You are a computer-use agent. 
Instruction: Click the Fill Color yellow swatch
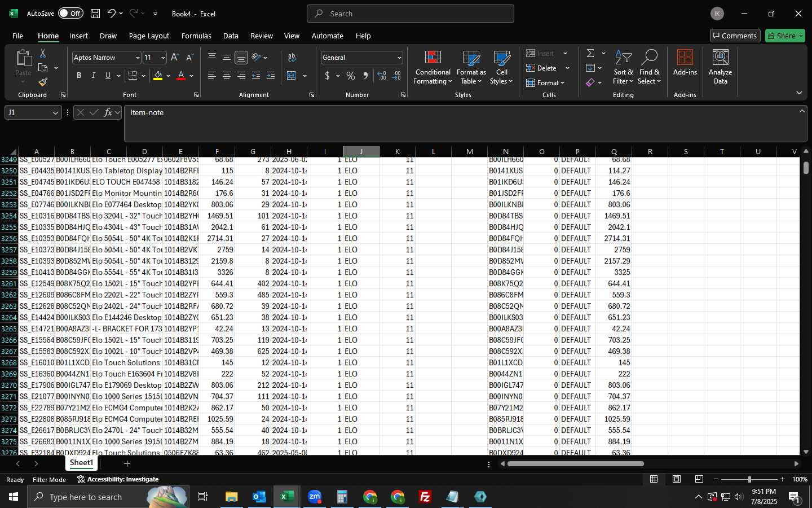[x=158, y=76]
